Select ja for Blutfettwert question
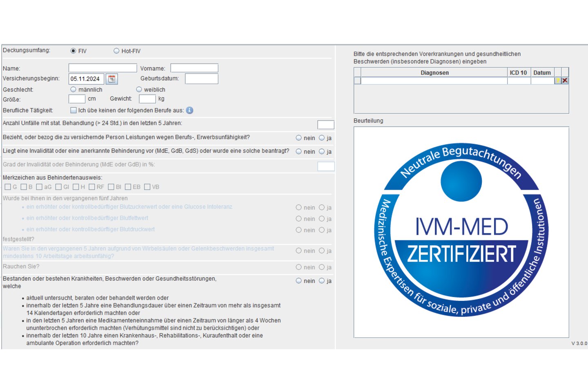The width and height of the screenshot is (588, 392). [322, 219]
